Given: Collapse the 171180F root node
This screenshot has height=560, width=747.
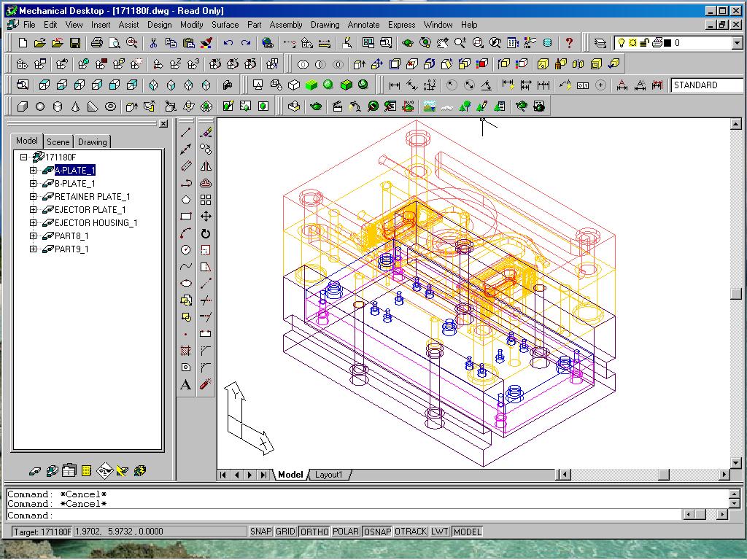Looking at the screenshot, I should (23, 157).
